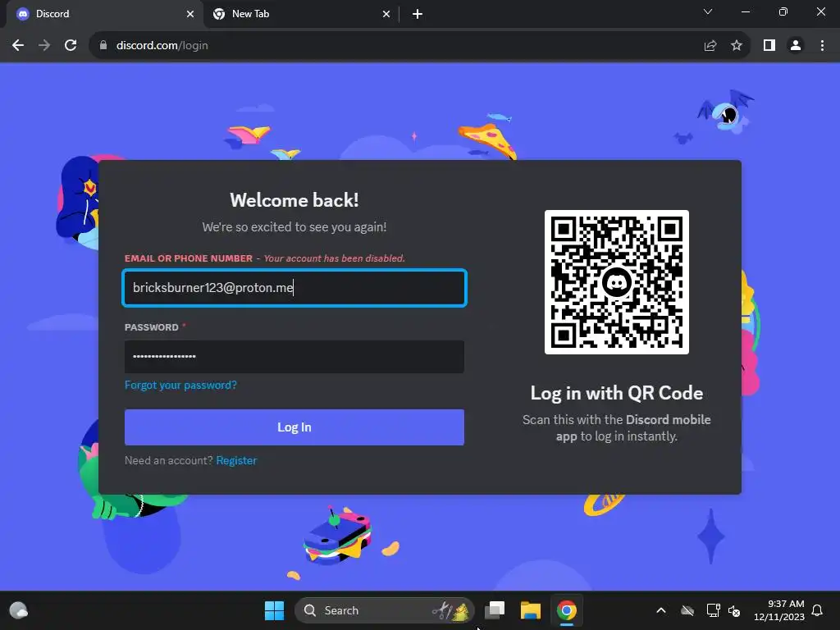Click the 'Log in with QR Code' heading
This screenshot has height=630, width=840.
click(617, 393)
